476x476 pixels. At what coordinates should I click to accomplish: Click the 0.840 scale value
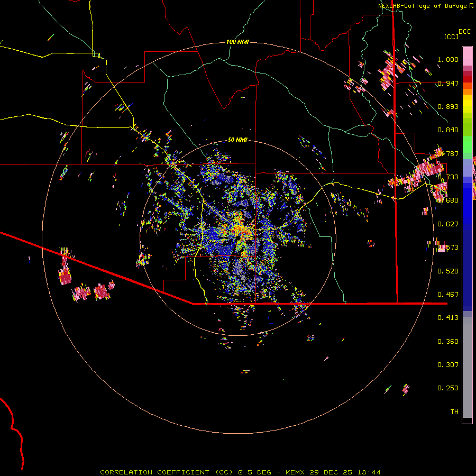point(448,130)
